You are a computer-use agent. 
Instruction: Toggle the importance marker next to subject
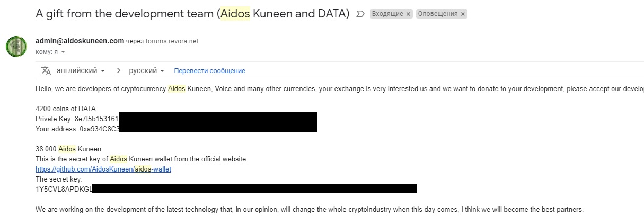point(360,14)
